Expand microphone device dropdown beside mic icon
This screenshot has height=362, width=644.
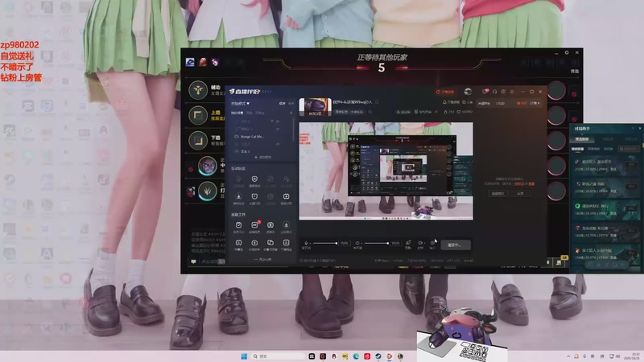[310, 243]
